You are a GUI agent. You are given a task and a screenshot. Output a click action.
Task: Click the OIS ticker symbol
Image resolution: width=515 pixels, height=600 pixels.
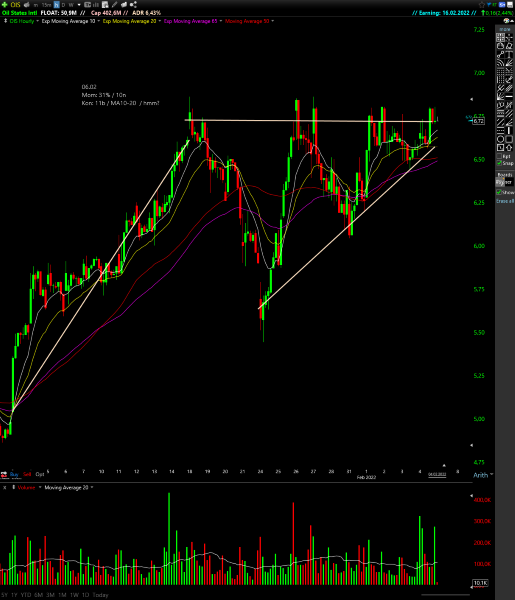click(15, 5)
